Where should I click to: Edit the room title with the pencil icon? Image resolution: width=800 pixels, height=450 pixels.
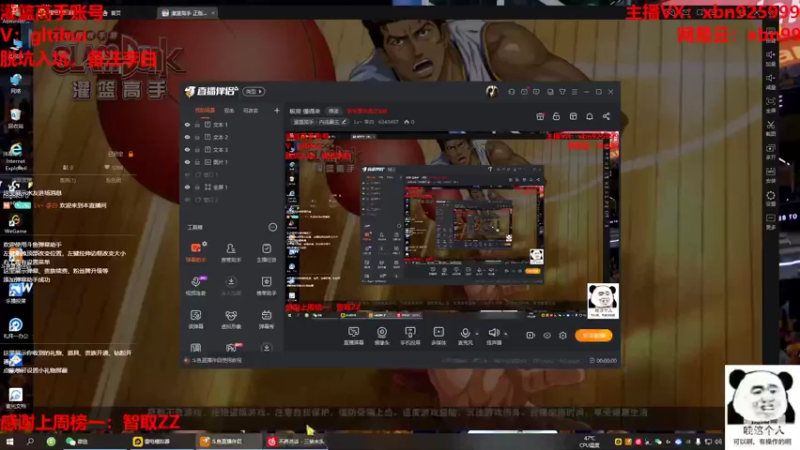tap(344, 122)
